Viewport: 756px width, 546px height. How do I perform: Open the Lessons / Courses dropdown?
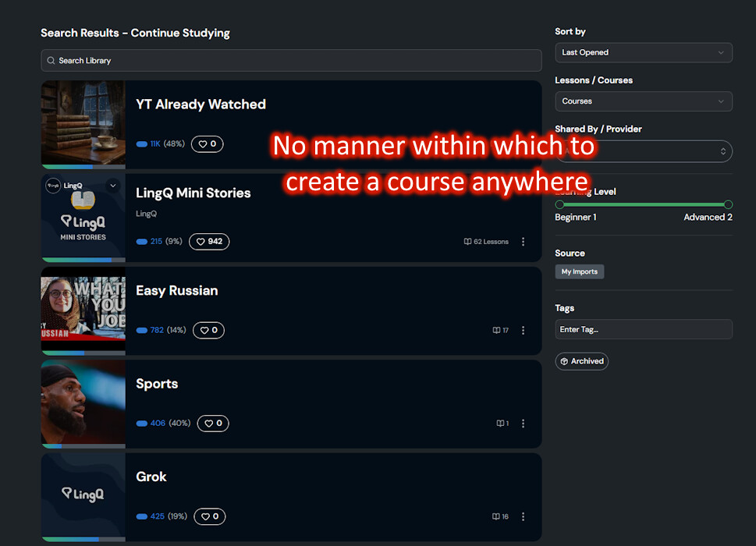pyautogui.click(x=644, y=101)
